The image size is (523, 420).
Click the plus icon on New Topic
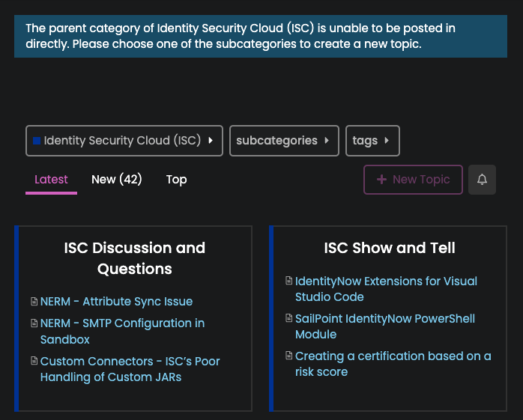pyautogui.click(x=381, y=180)
